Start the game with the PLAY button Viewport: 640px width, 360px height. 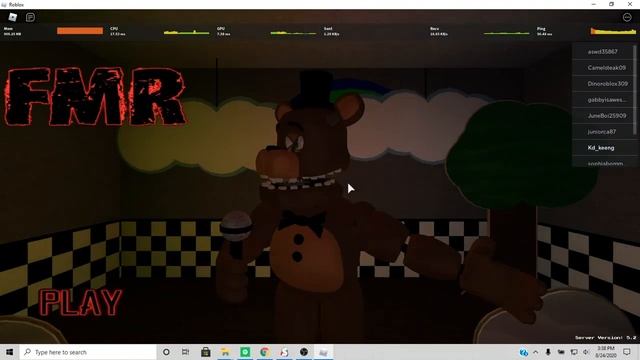click(81, 302)
